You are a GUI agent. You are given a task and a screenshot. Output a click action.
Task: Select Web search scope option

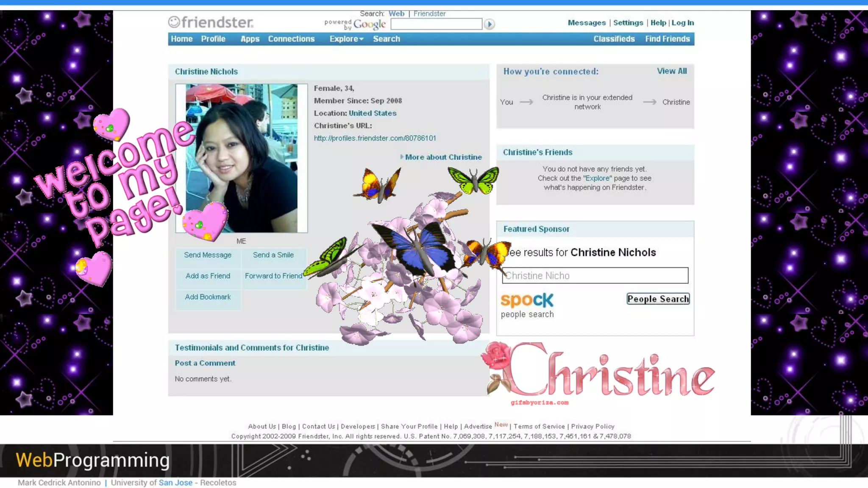(396, 14)
